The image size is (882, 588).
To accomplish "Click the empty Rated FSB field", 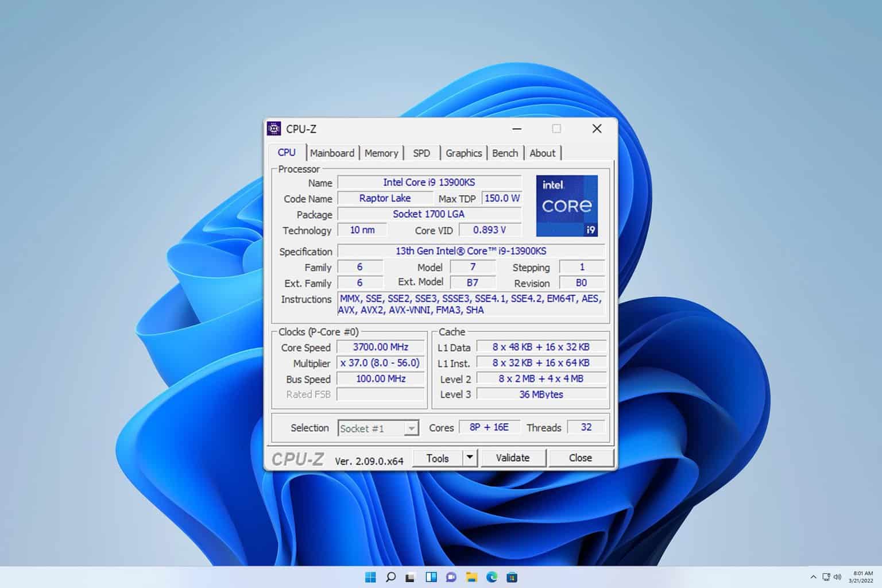I will 380,394.
